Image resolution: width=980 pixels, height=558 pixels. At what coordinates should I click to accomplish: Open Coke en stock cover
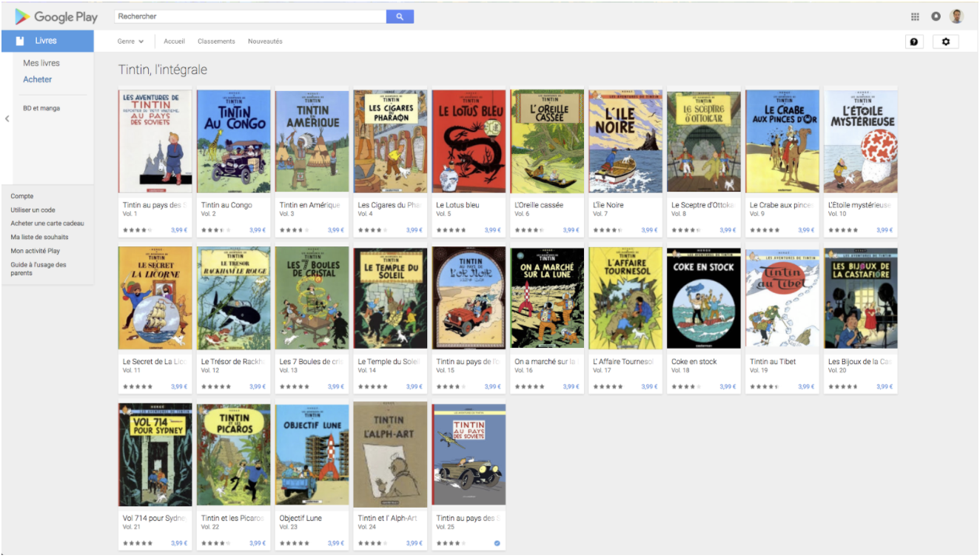pyautogui.click(x=704, y=298)
